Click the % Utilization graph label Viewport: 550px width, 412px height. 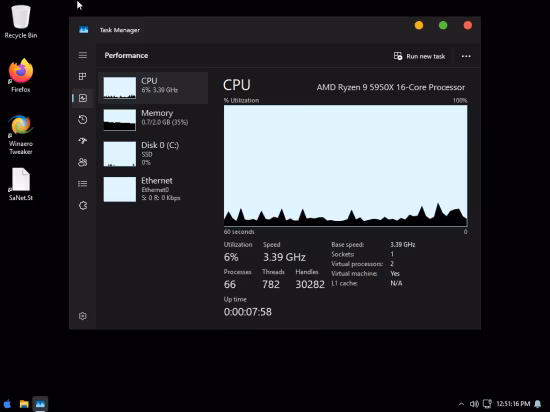[x=241, y=100]
